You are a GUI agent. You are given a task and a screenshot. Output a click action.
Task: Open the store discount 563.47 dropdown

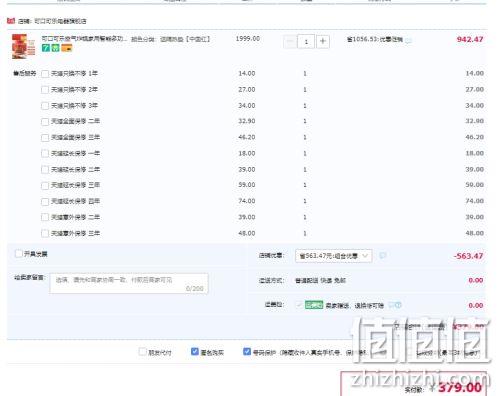coord(333,256)
